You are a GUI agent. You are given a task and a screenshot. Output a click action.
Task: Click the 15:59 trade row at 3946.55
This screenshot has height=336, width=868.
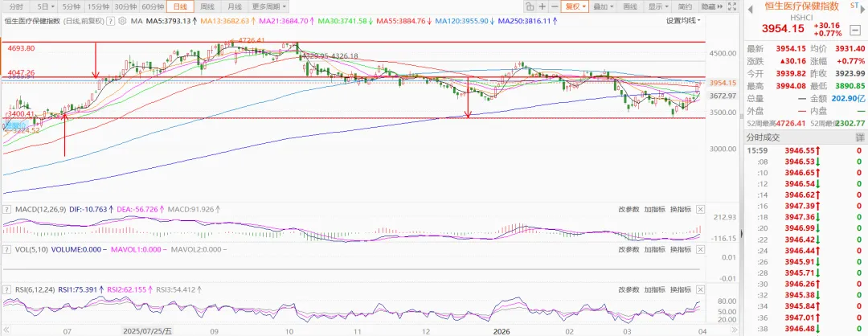(x=805, y=150)
